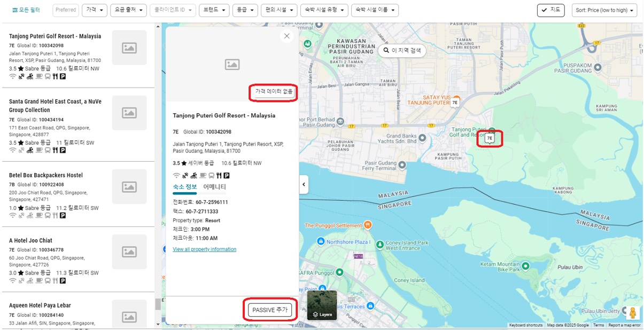The height and width of the screenshot is (330, 644).
Task: Click phone number 60-7-2596111
Action: tap(212, 202)
